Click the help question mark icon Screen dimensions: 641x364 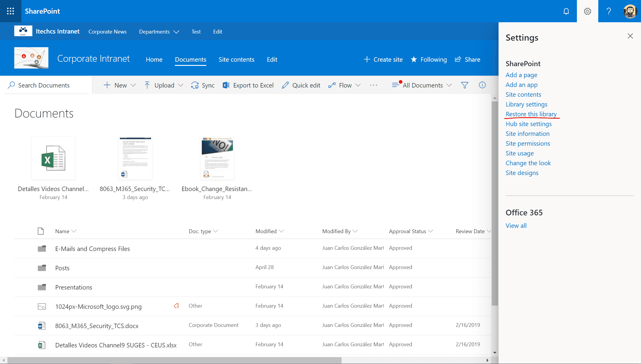tap(609, 11)
